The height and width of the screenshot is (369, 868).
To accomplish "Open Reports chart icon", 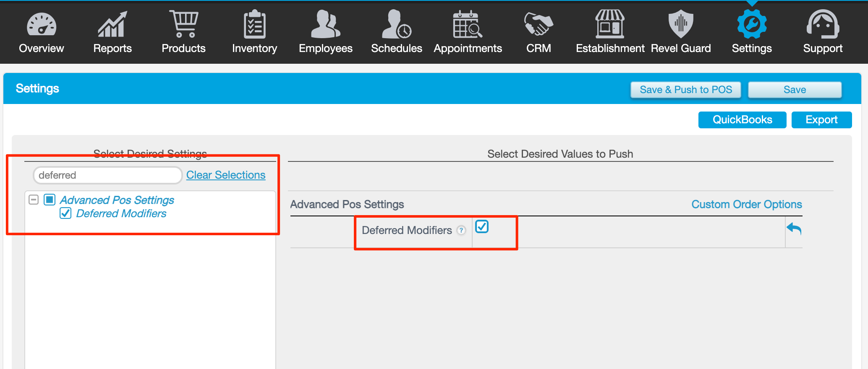I will (x=112, y=24).
